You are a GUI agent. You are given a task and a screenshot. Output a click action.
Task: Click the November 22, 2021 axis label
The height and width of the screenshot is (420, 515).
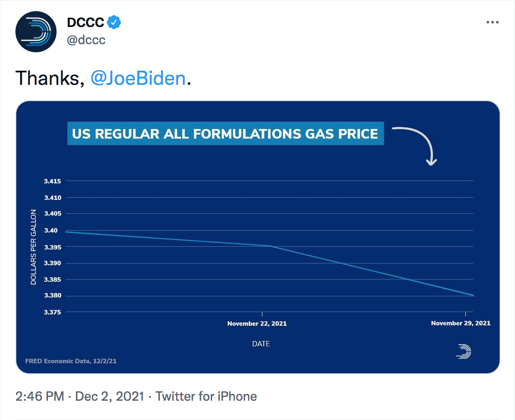(x=257, y=324)
